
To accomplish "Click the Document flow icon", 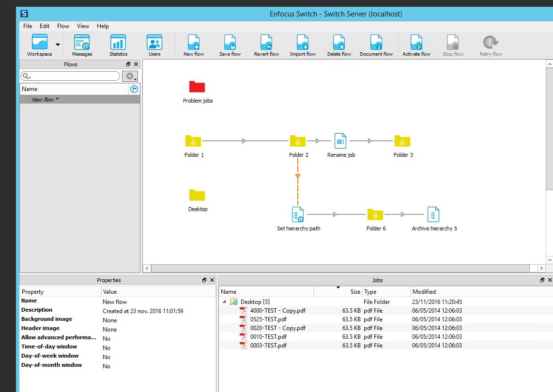I will click(376, 45).
